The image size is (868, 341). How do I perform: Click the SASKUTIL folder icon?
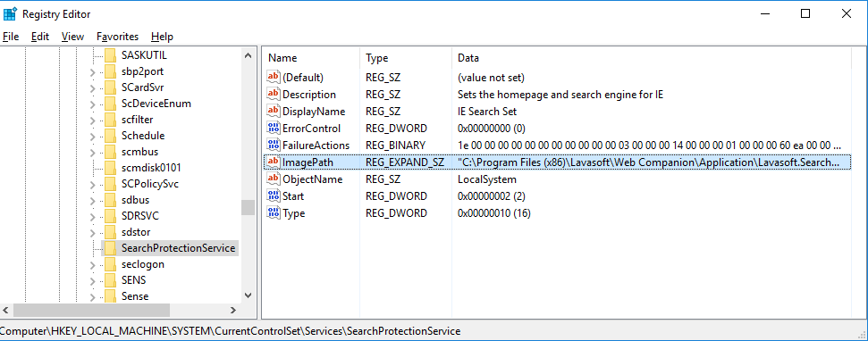[110, 55]
